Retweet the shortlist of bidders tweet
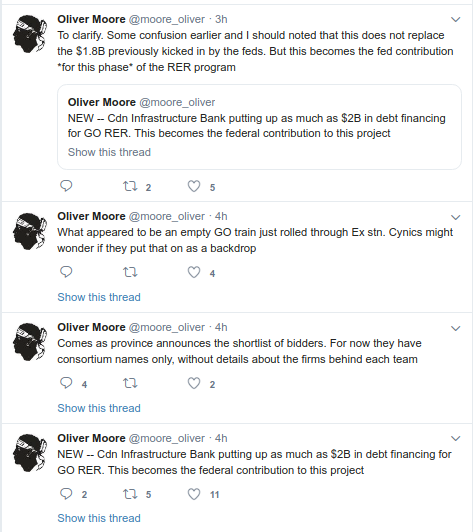This screenshot has height=532, width=473. pos(130,383)
